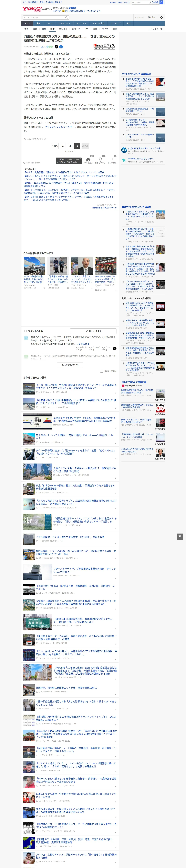Toggle the コメント非表示 checkbox
This screenshot has width=186, height=868.
pos(102,371)
